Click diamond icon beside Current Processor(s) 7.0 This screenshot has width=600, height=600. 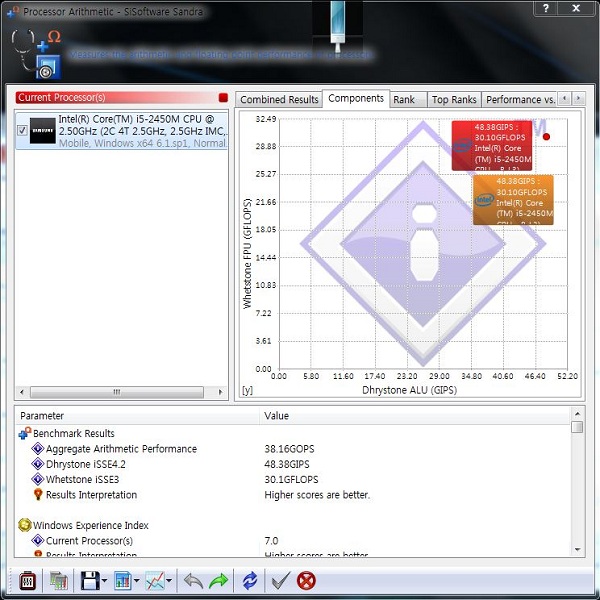38,540
